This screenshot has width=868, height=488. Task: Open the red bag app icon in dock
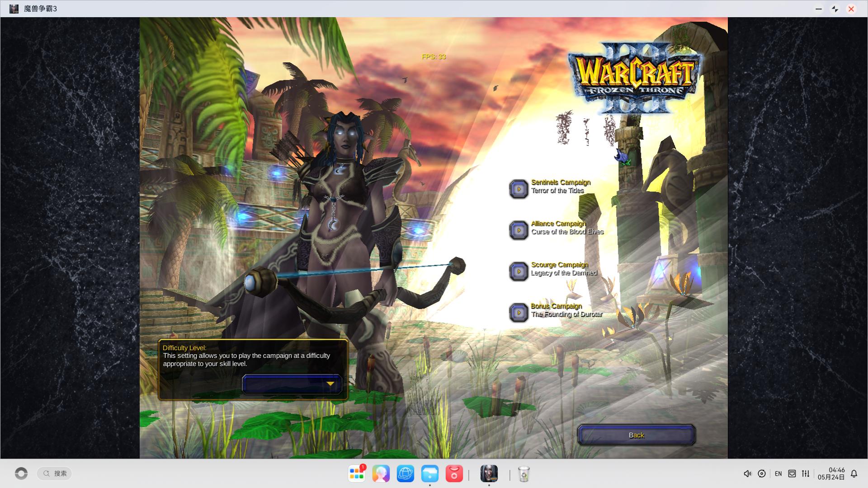tap(454, 474)
